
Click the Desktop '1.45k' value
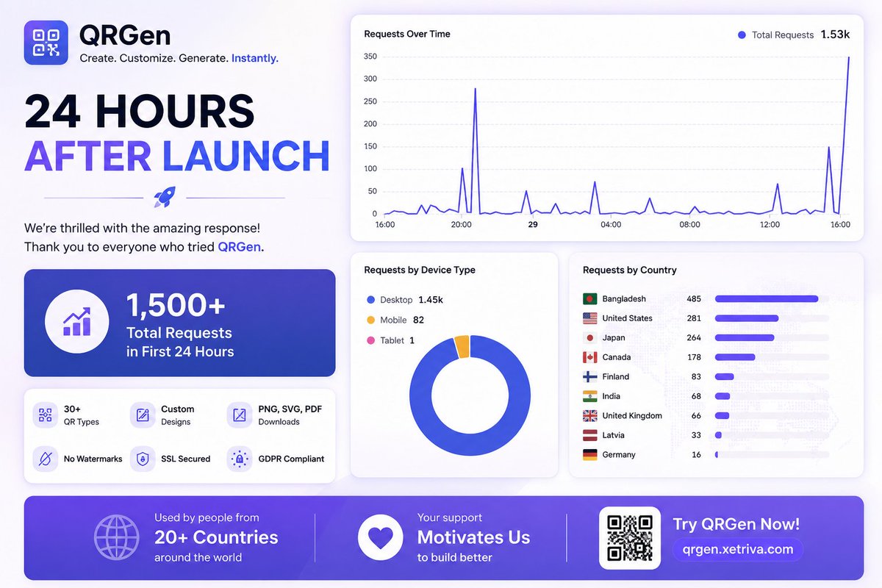coord(431,300)
